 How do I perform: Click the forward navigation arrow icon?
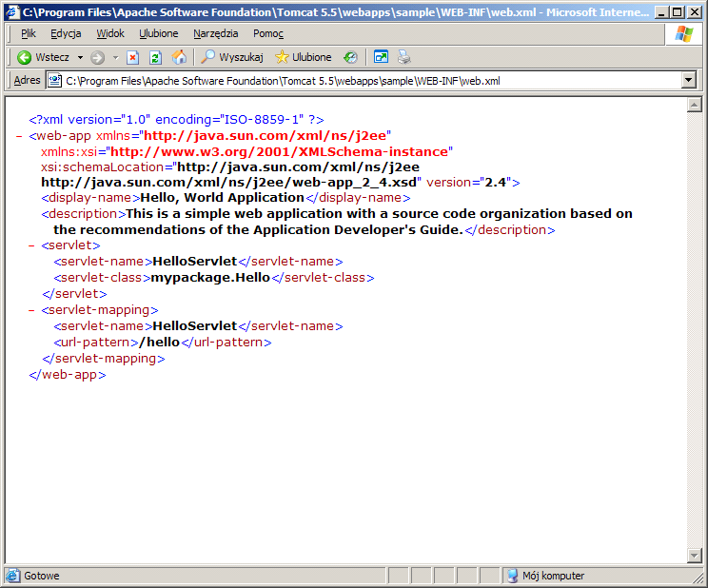pos(97,57)
